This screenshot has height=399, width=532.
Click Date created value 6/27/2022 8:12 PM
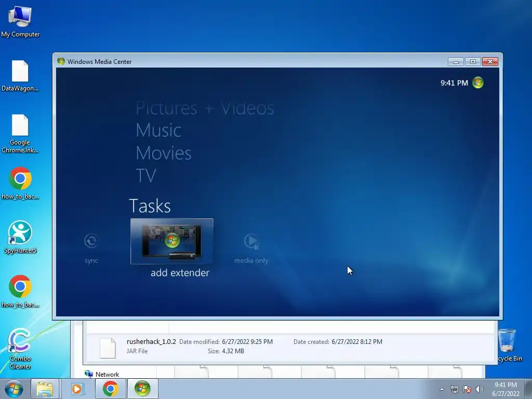pos(357,342)
